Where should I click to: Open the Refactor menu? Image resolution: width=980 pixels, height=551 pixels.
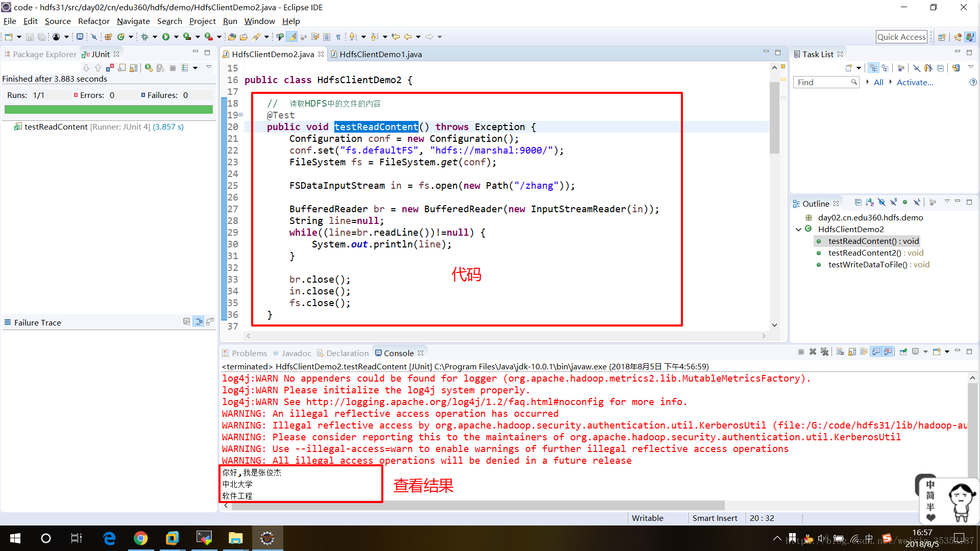(93, 21)
